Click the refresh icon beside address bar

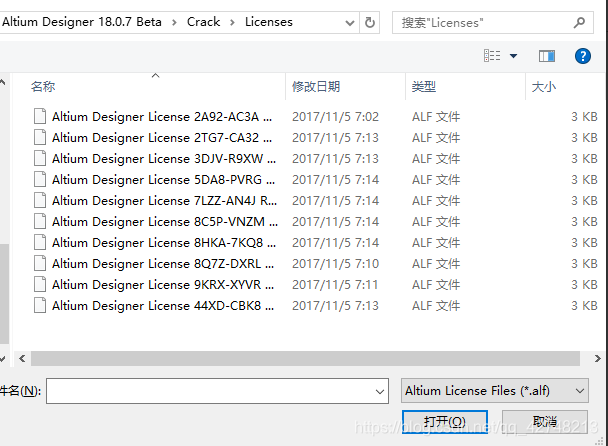[x=370, y=22]
